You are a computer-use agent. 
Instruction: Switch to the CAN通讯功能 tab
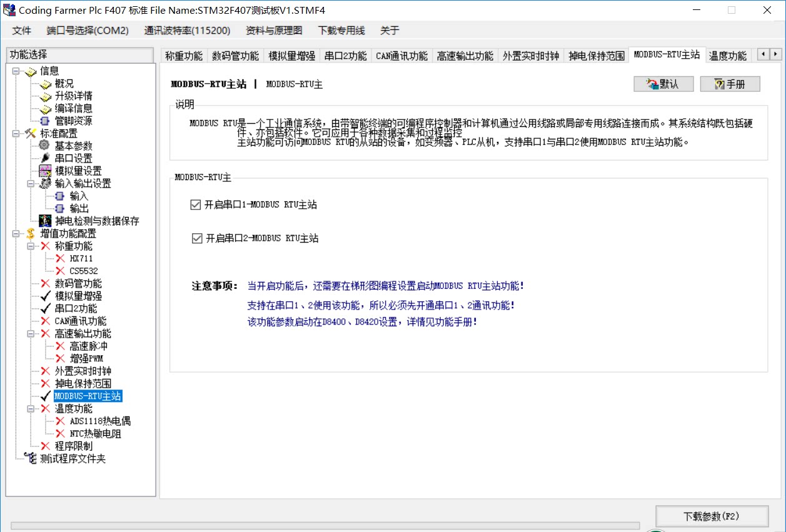tap(401, 56)
